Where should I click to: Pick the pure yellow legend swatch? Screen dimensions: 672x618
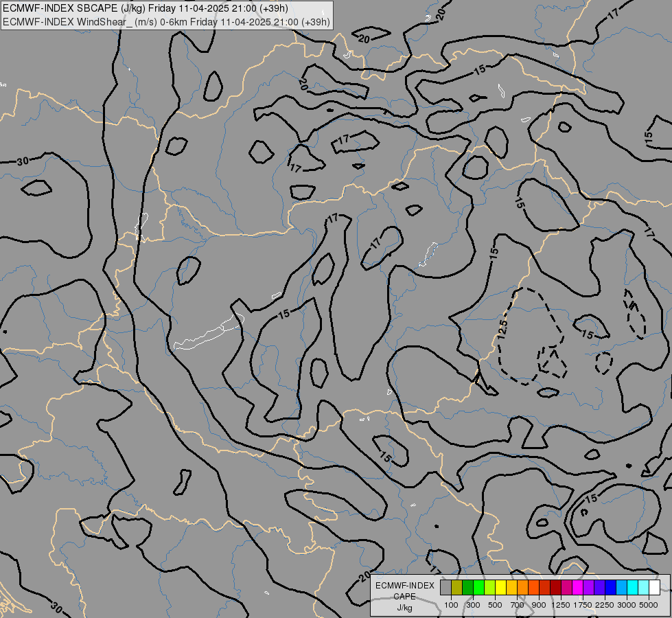[x=500, y=587]
